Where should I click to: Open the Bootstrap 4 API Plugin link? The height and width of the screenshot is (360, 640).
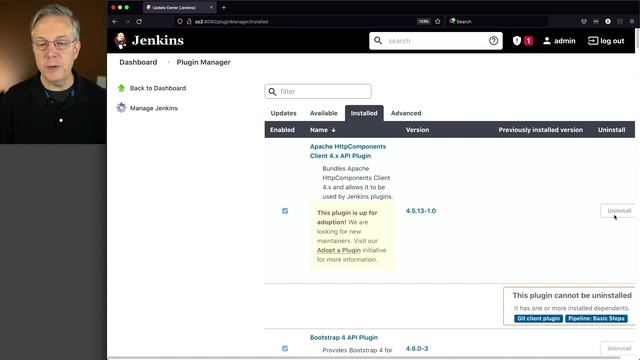coord(344,338)
